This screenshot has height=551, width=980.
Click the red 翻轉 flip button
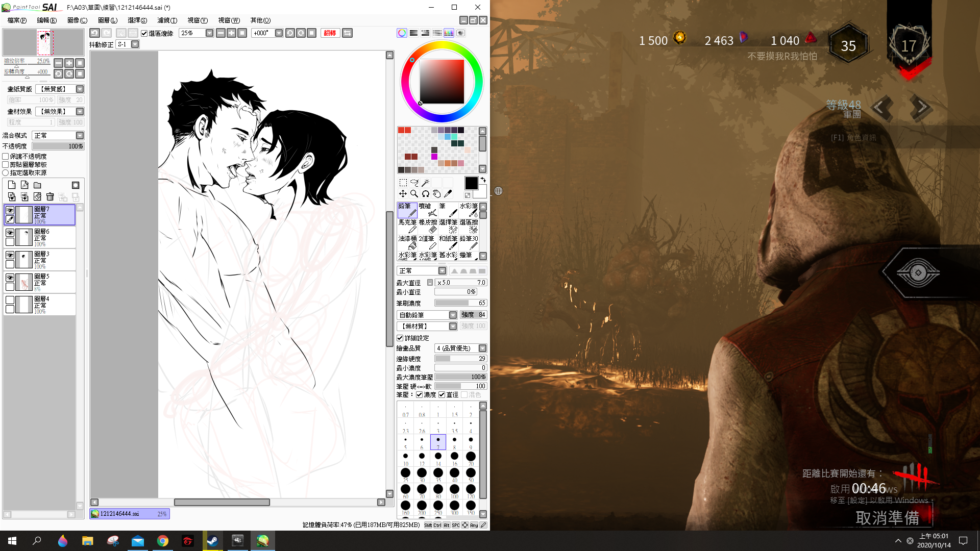(330, 33)
